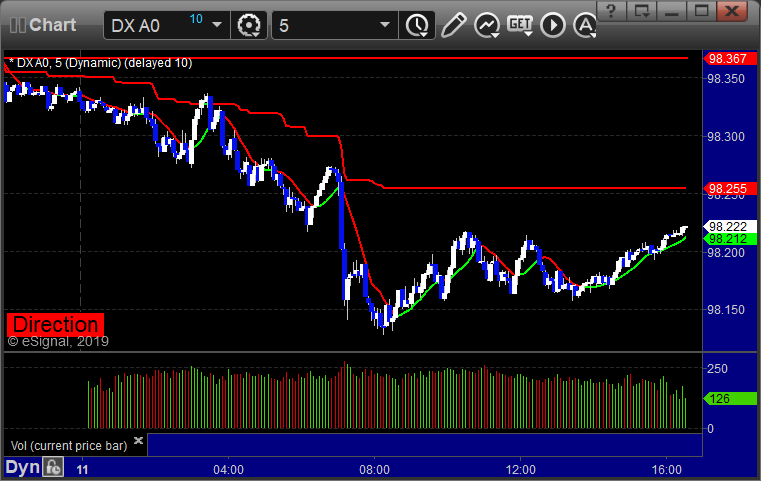Viewport: 761px width, 481px height.
Task: Click the date label 11 on time axis
Action: coord(83,470)
